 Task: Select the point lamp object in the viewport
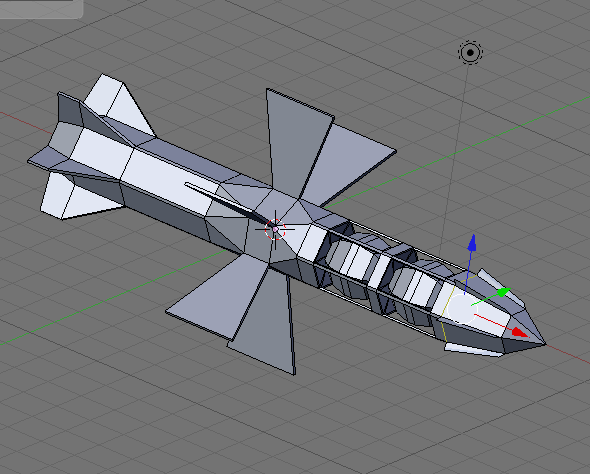[x=470, y=52]
